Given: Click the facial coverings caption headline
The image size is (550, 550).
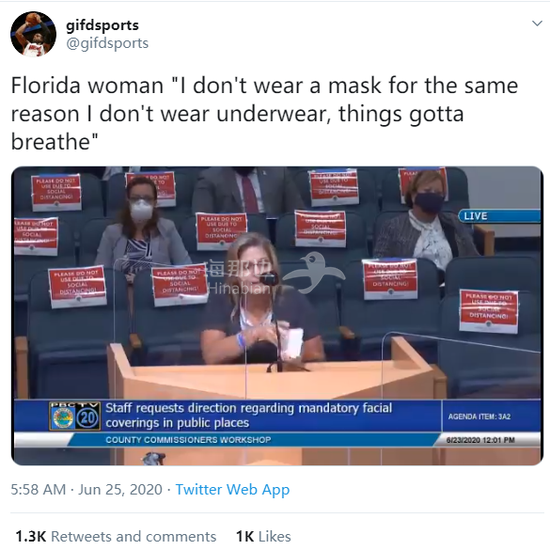Looking at the screenshot, I should point(249,416).
